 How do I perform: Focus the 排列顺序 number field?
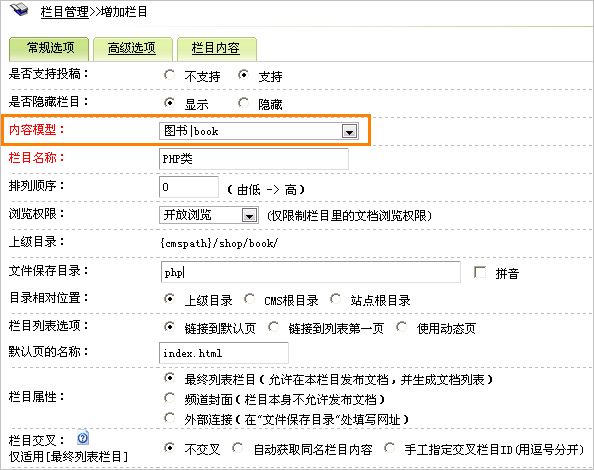(189, 187)
